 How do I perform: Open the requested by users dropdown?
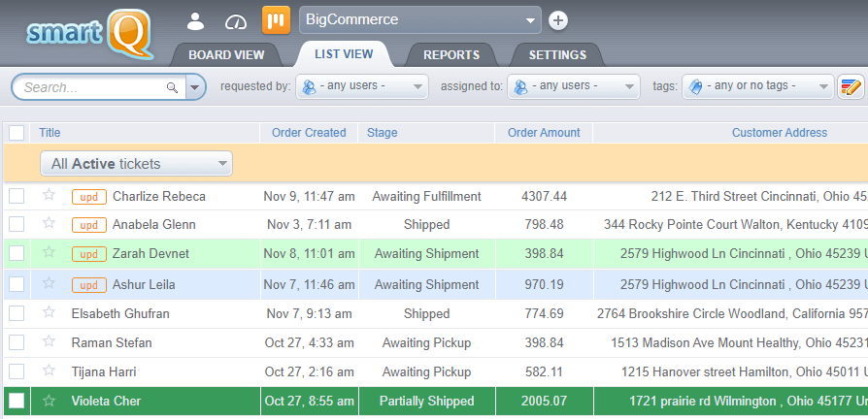[362, 86]
